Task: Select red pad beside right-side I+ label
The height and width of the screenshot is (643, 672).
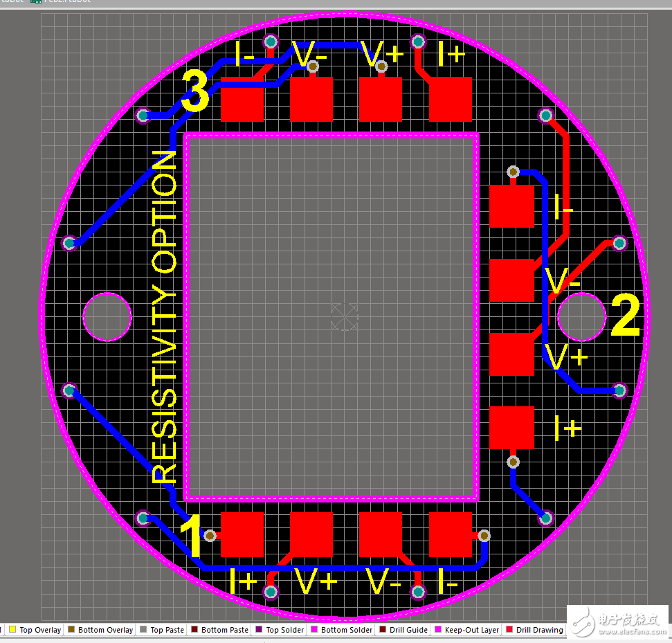Action: coord(511,427)
